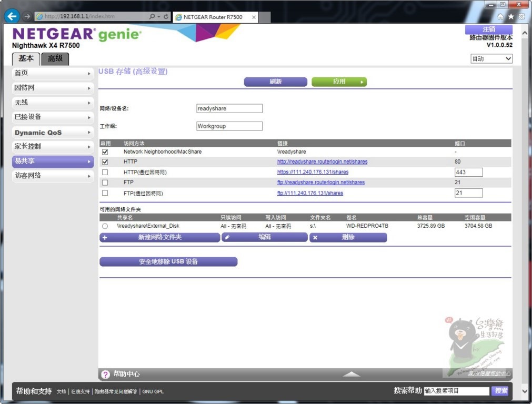Click the green 应用 apply button
Image resolution: width=532 pixels, height=404 pixels.
339,82
